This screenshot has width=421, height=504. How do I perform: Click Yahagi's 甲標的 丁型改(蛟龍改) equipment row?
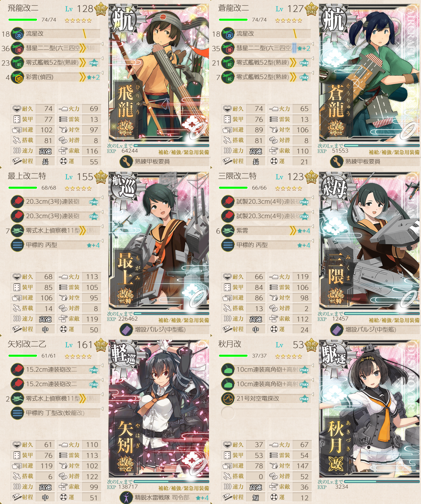click(x=56, y=413)
